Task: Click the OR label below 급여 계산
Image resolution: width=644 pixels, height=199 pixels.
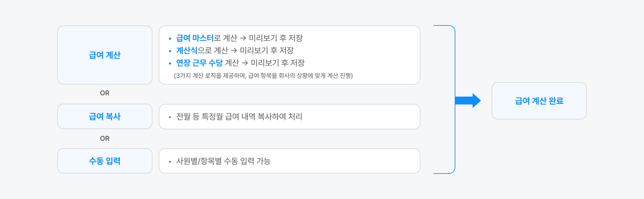Action: [104, 93]
